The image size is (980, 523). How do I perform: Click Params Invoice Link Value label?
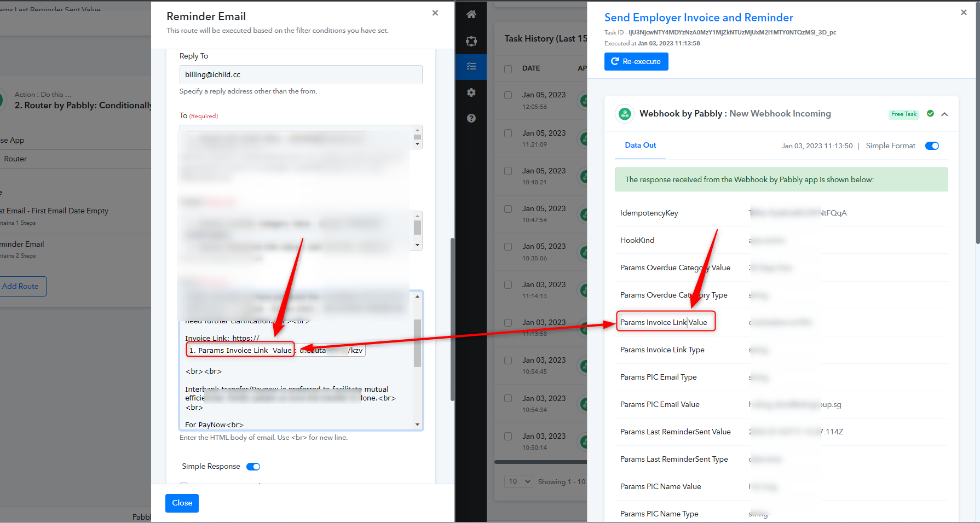[x=664, y=322]
